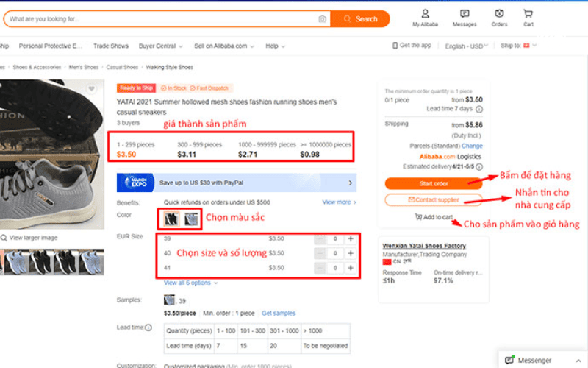Expand Sell on Alibaba.com dropdown
Viewport: 588px width, 368px height.
[x=224, y=46]
